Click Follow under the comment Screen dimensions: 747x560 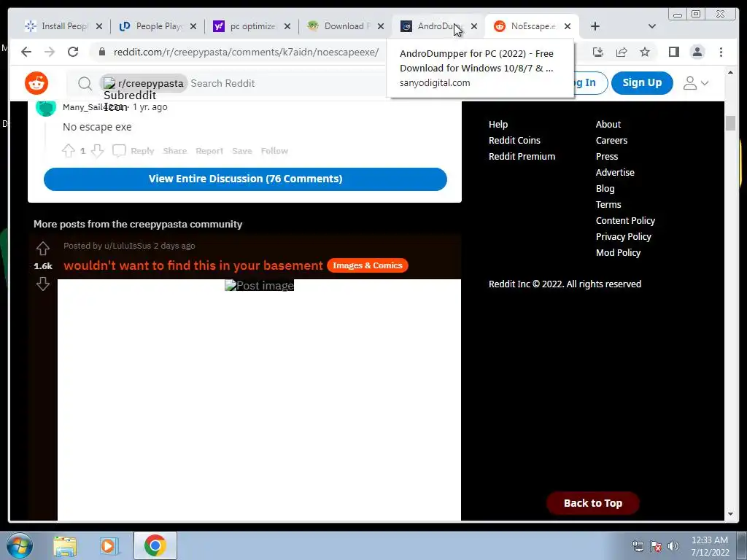(274, 151)
